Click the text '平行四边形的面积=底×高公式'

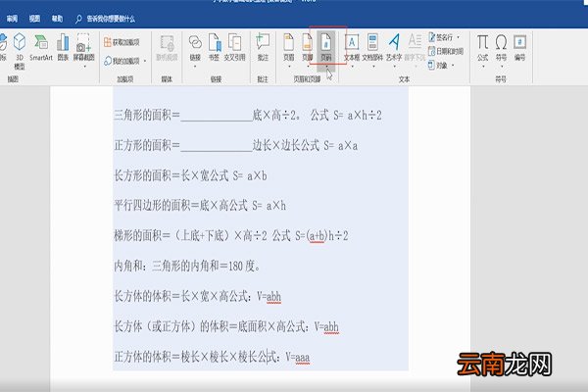[181, 206]
